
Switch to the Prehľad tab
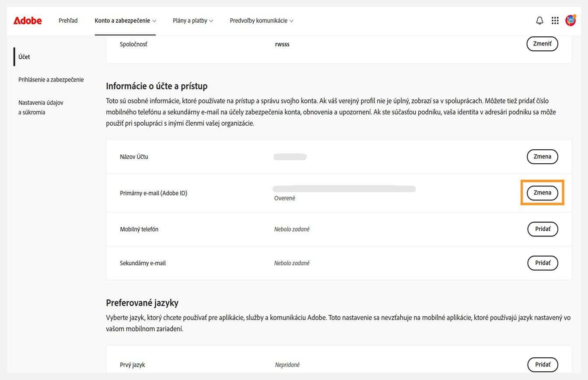[68, 20]
